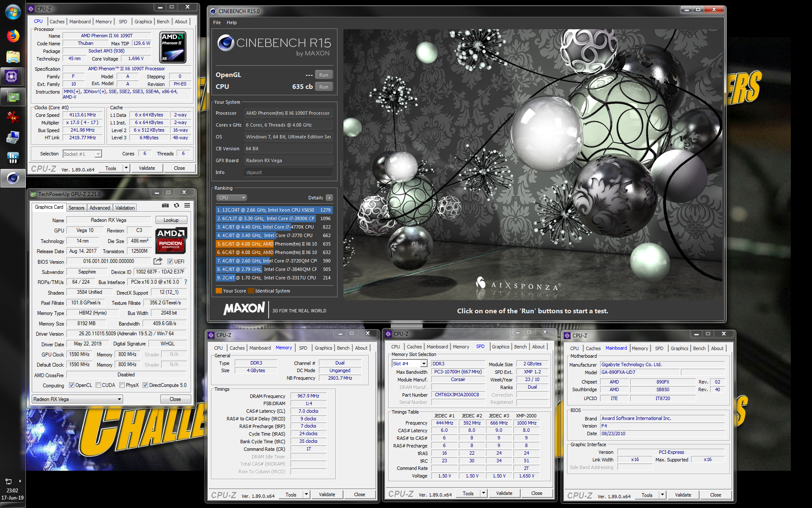Switch to GPU-Z via green card taskbar icon
Image resolution: width=812 pixels, height=508 pixels.
(13, 97)
